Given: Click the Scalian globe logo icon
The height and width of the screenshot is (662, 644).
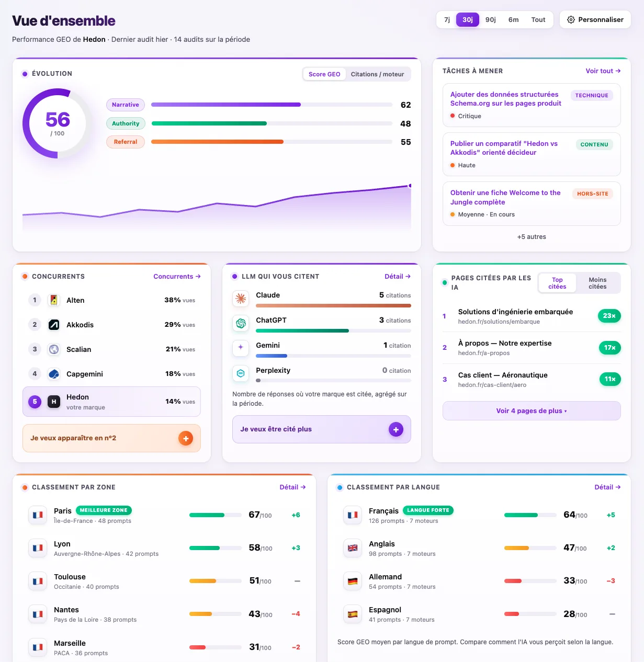Looking at the screenshot, I should [54, 349].
